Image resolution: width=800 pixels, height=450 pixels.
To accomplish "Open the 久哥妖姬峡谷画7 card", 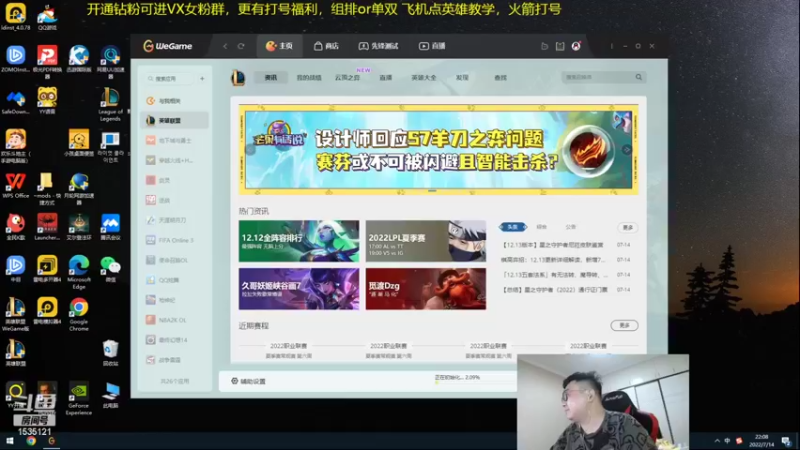I will (299, 289).
